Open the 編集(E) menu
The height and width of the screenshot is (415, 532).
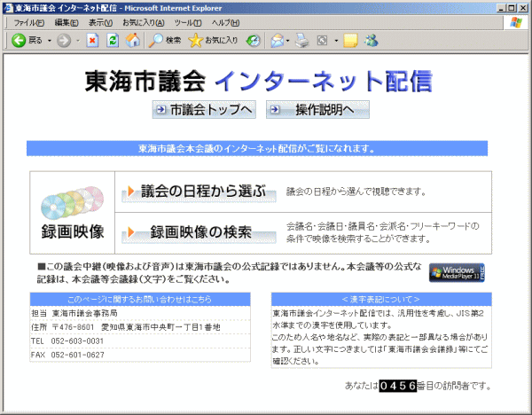click(x=66, y=23)
